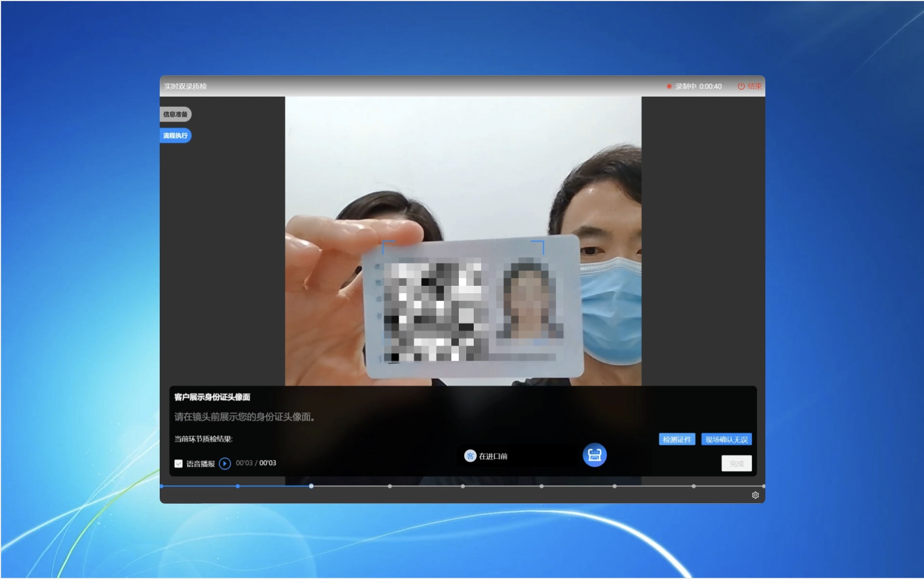Click the red 结束 end button

point(750,86)
